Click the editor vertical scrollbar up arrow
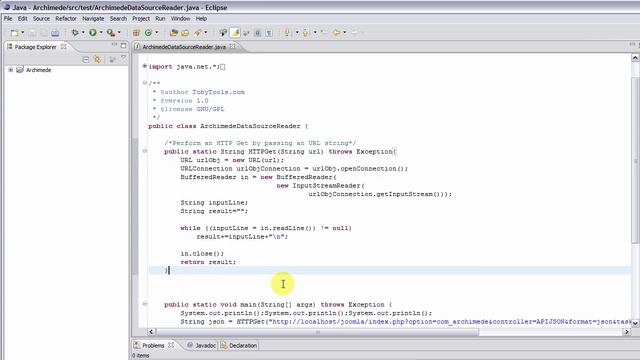The height and width of the screenshot is (360, 640). [635, 58]
